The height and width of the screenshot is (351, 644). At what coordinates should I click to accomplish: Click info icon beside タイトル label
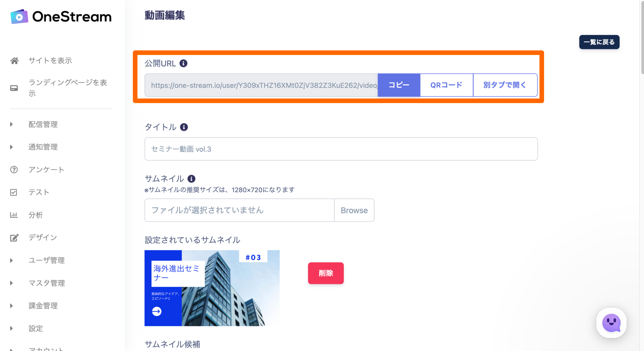pyautogui.click(x=184, y=127)
